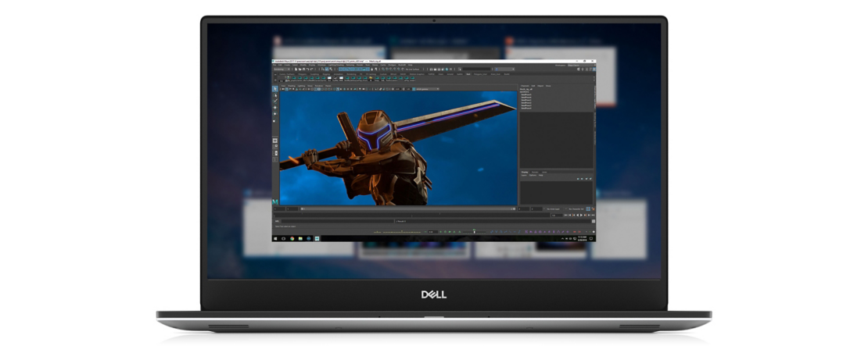
Task: Open the Workspace Maya Classic dropdown
Action: (581, 66)
